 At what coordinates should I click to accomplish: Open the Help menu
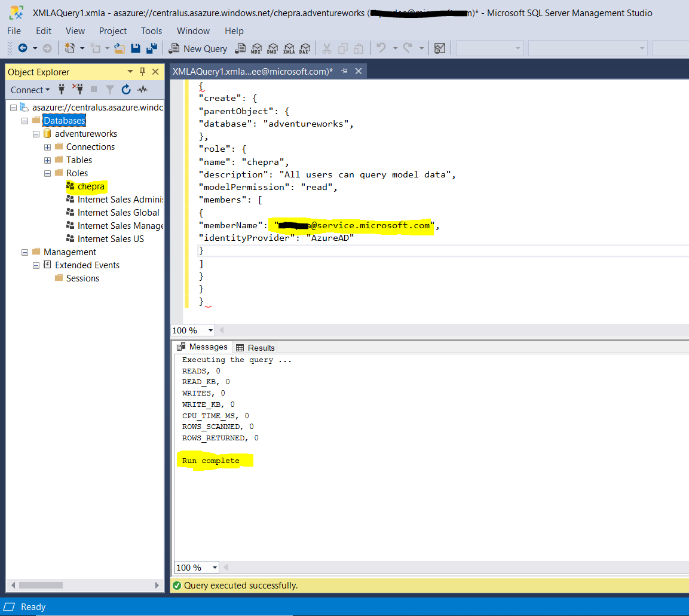click(x=234, y=30)
